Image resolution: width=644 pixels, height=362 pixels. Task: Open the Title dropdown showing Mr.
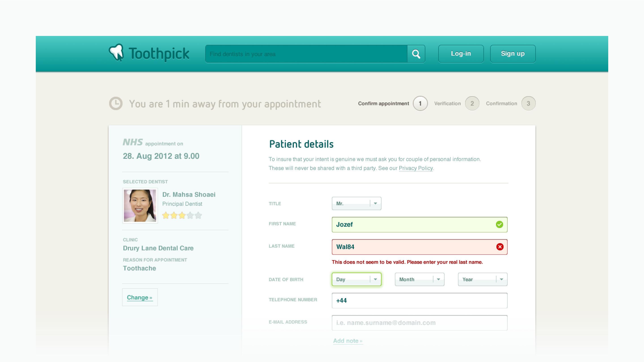point(356,203)
